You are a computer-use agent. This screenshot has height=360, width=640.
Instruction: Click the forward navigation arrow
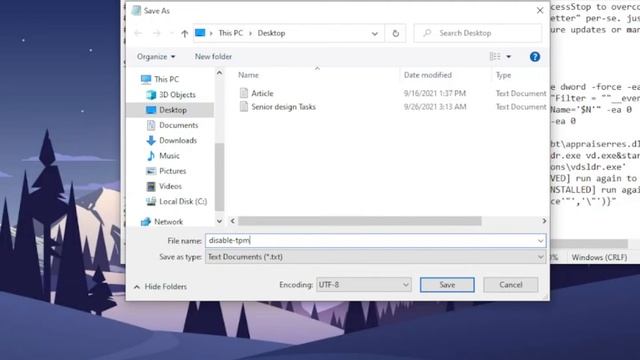(x=156, y=33)
